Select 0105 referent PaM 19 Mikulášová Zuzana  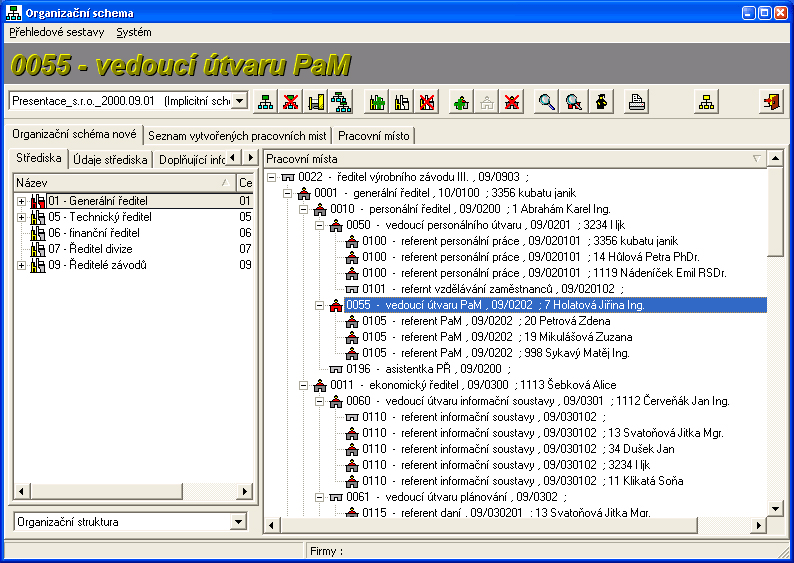(x=497, y=337)
